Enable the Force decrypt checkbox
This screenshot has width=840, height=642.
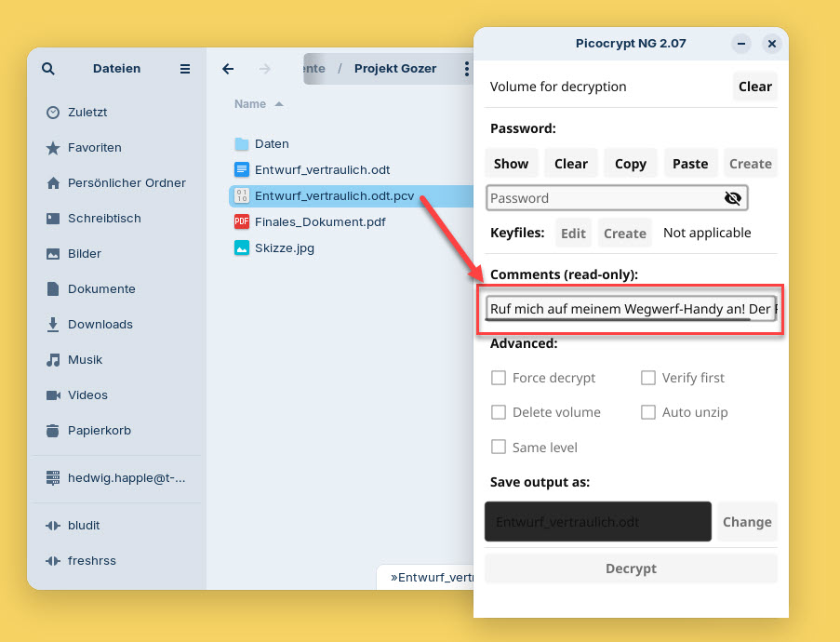[499, 378]
